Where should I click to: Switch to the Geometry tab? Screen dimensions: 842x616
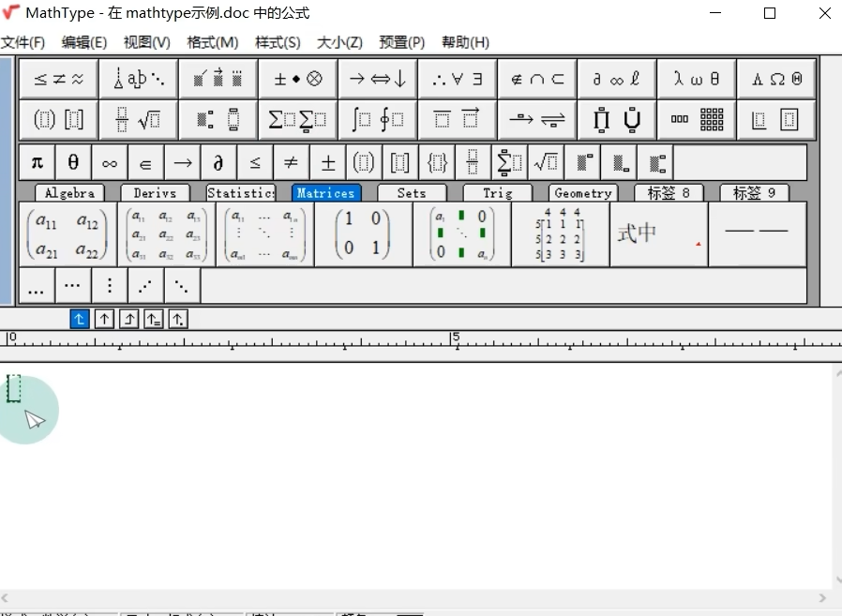tap(583, 193)
